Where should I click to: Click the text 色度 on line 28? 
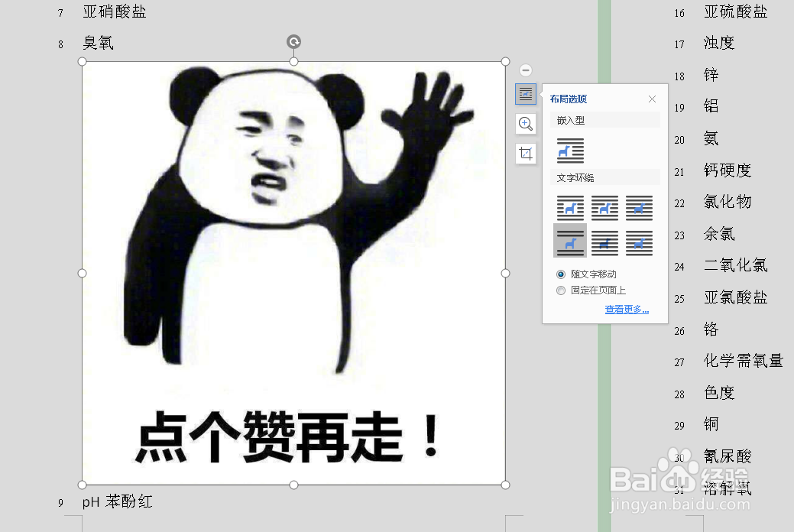[719, 393]
